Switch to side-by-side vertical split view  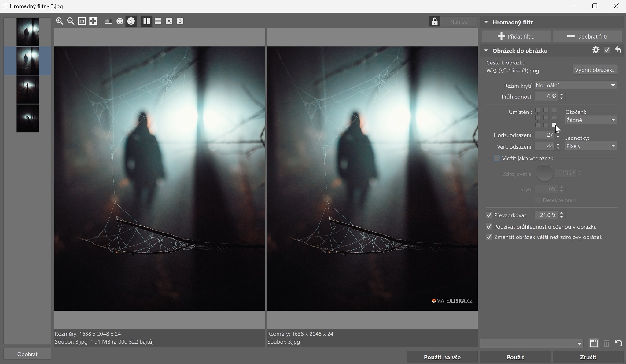(x=147, y=21)
